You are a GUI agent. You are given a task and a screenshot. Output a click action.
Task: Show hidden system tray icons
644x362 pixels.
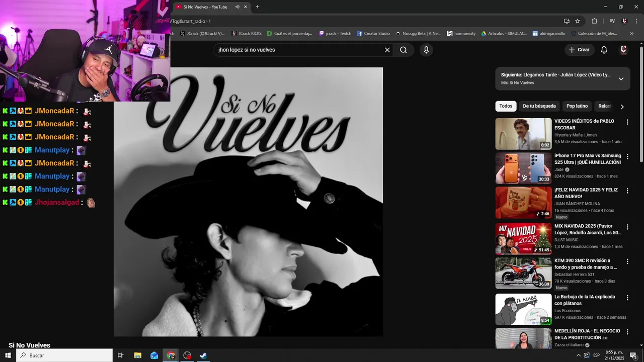578,355
